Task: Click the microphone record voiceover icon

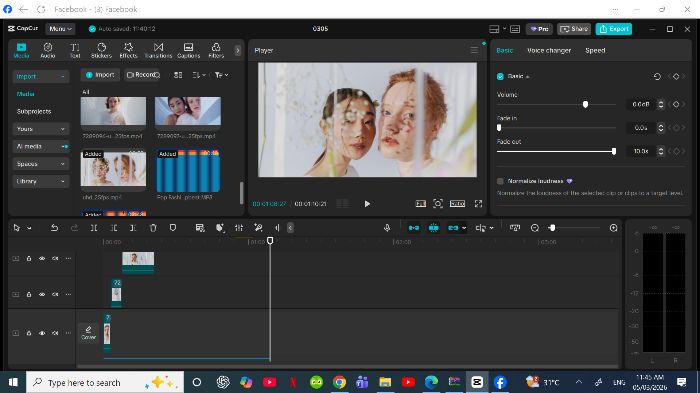Action: tap(387, 228)
